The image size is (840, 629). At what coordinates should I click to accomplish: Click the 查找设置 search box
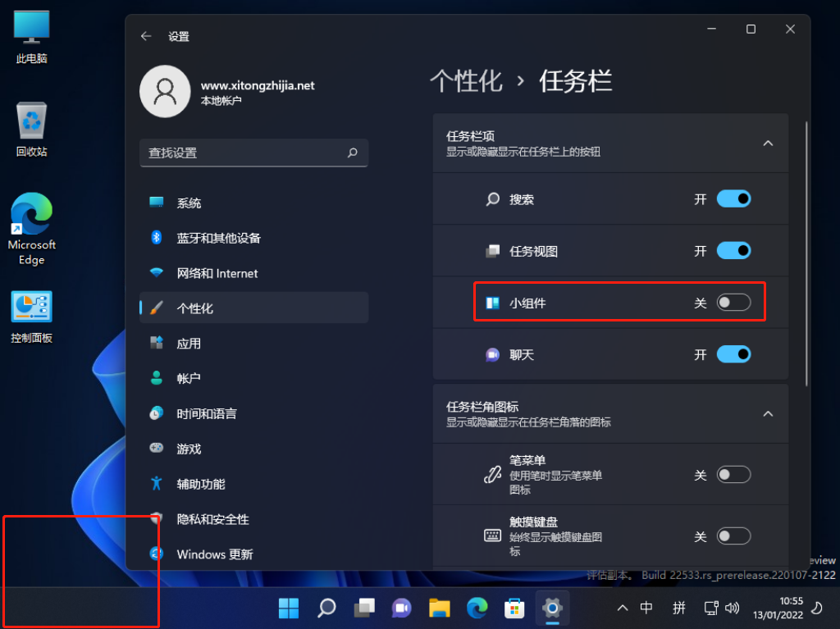[253, 153]
